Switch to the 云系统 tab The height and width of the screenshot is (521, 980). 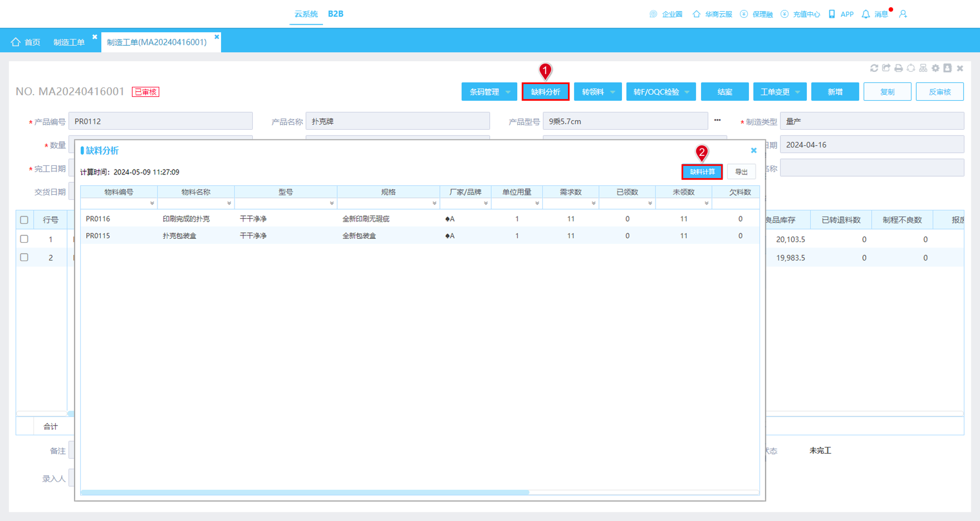point(306,14)
